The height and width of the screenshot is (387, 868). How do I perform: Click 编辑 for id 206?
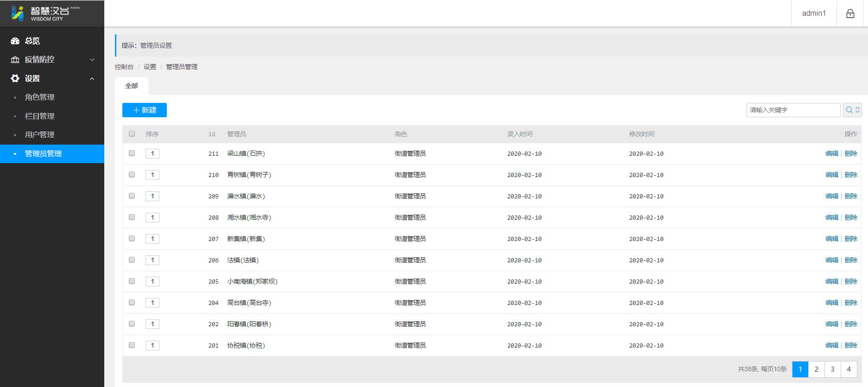[x=832, y=260]
